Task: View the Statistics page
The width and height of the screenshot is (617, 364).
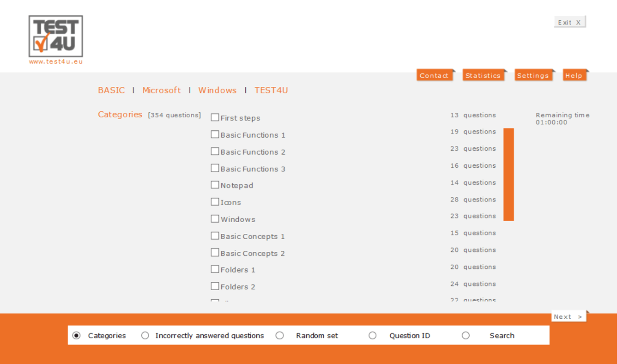Action: click(483, 75)
